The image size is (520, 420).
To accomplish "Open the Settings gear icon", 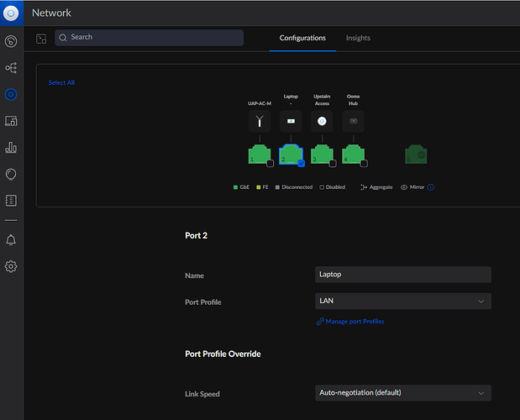I will (x=11, y=266).
